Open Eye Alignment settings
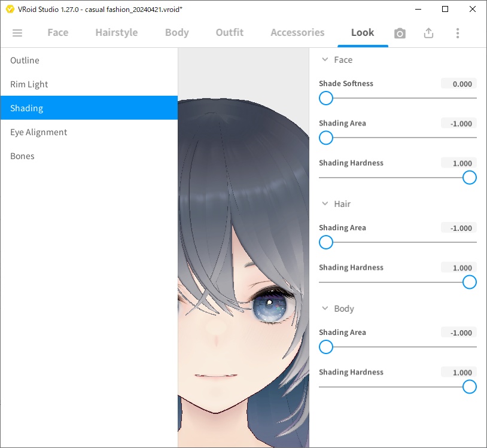 (38, 132)
